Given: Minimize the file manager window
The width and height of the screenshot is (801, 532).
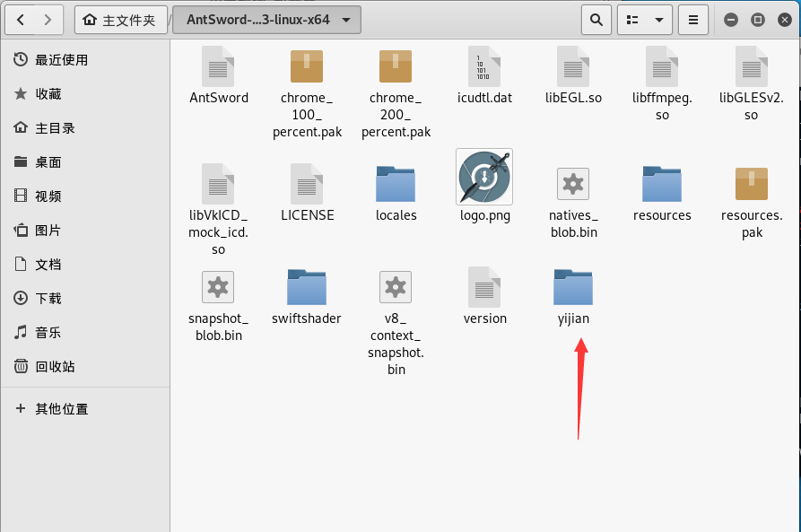Looking at the screenshot, I should pos(731,20).
